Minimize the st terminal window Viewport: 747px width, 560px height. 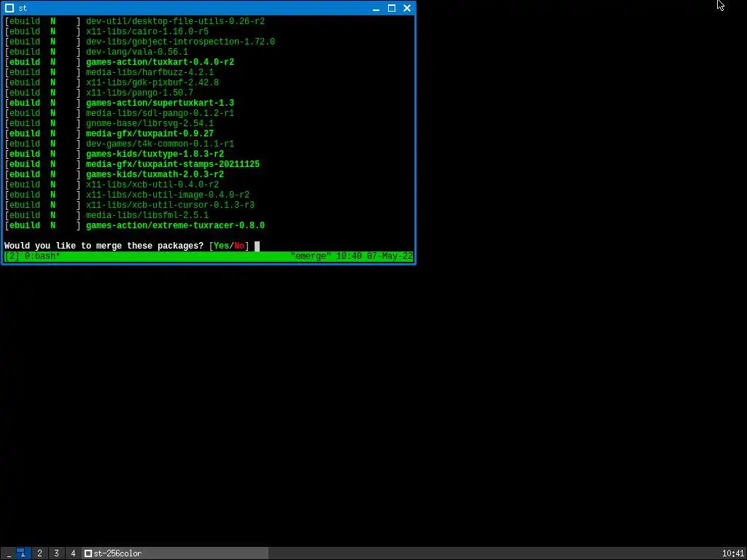[x=376, y=8]
